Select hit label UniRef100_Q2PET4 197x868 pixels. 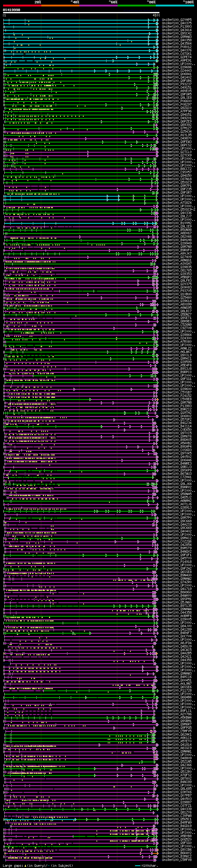[177, 57]
